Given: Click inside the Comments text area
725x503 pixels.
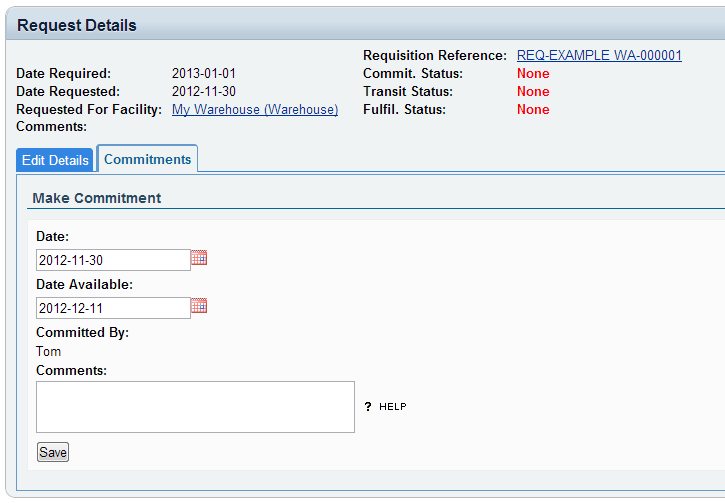Looking at the screenshot, I should tap(195, 407).
